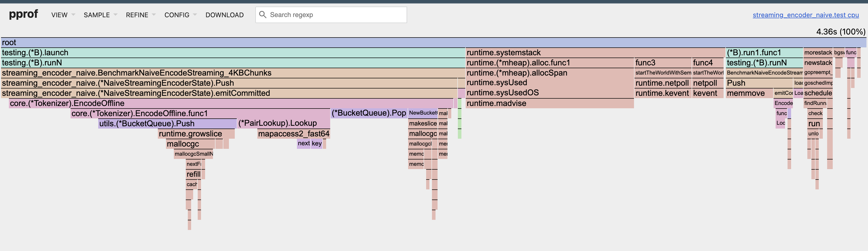Open the VIEW dropdown menu
868x251 pixels.
click(x=59, y=15)
